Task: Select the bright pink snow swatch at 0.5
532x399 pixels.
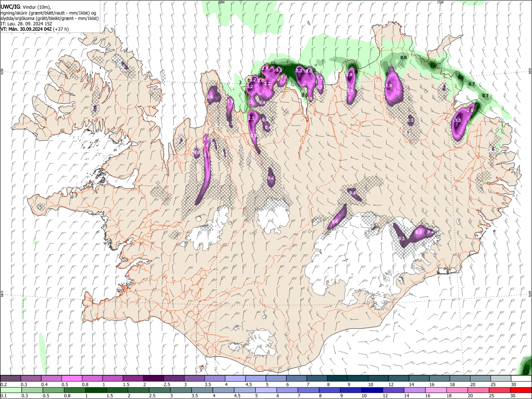Action: pos(71,378)
